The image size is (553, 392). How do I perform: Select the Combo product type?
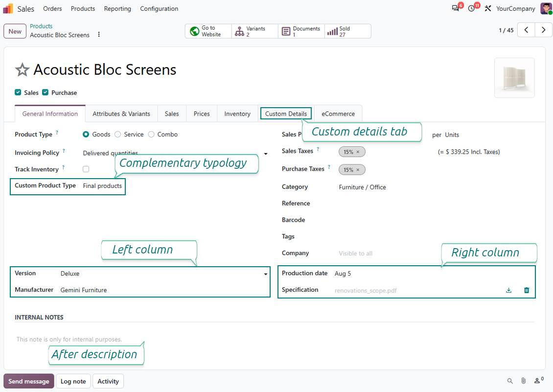point(151,135)
